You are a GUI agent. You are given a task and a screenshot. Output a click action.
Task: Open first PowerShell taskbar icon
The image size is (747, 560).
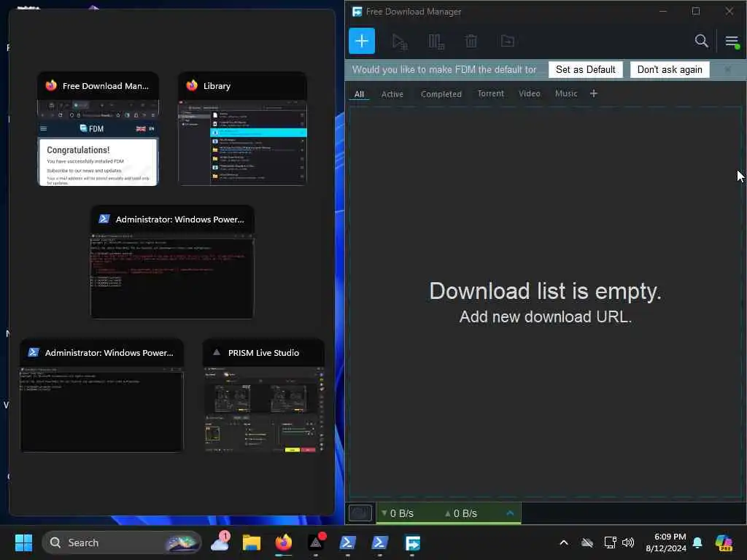click(x=348, y=542)
